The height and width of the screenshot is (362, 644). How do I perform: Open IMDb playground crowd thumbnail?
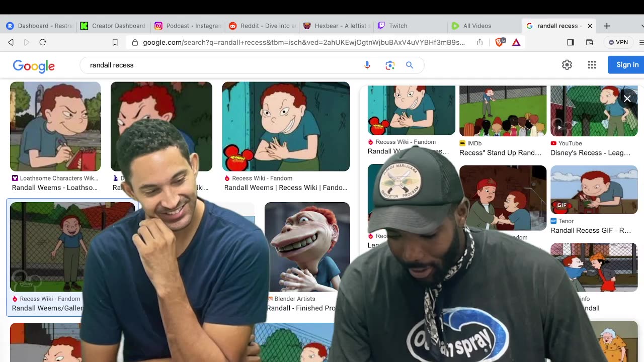(503, 111)
